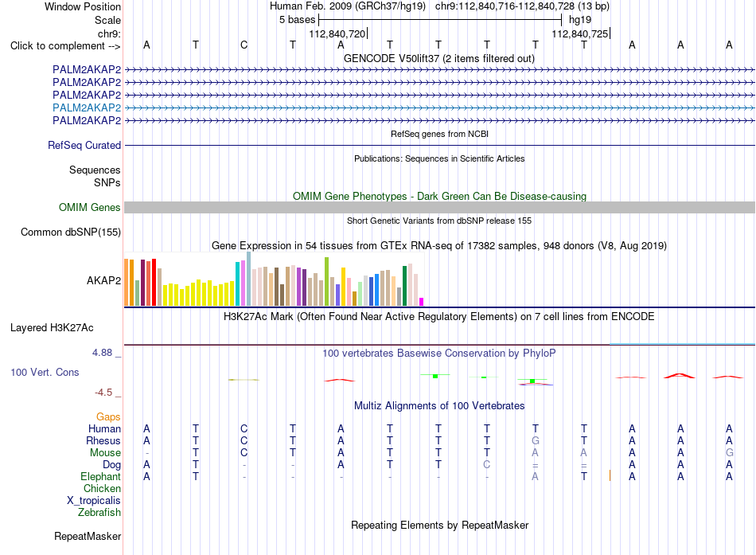756x555 pixels.
Task: Click the orange insertion mark in Elephant row
Action: [610, 475]
